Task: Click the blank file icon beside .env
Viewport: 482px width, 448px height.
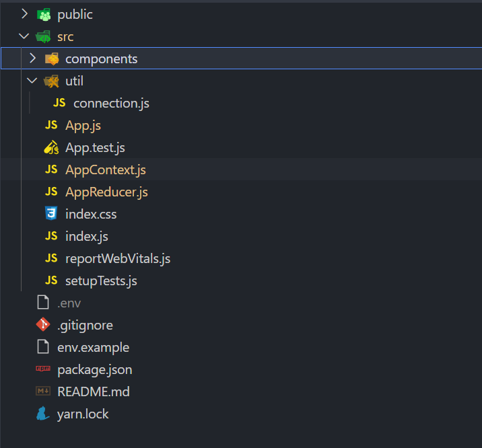Action: pyautogui.click(x=43, y=302)
